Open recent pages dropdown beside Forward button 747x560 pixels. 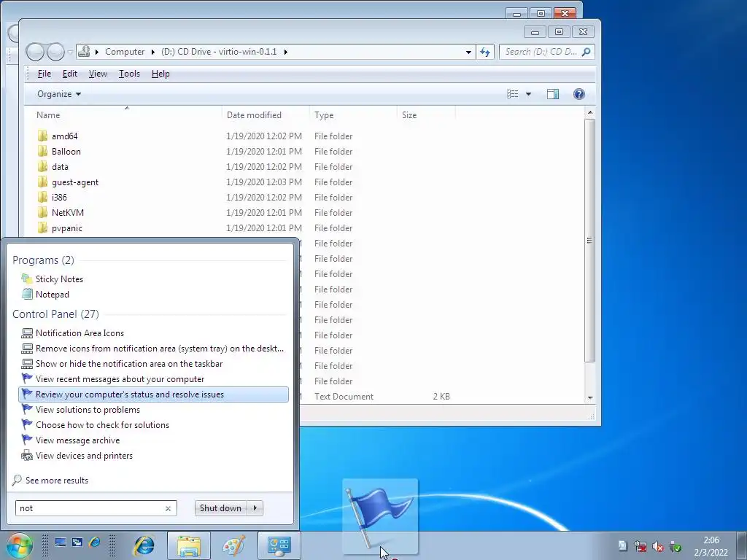(x=70, y=52)
